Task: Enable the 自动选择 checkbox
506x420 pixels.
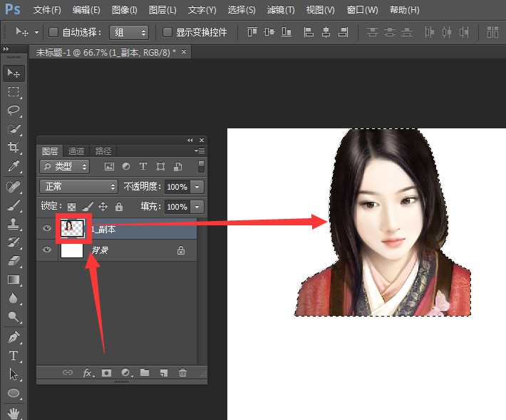Action: click(53, 32)
